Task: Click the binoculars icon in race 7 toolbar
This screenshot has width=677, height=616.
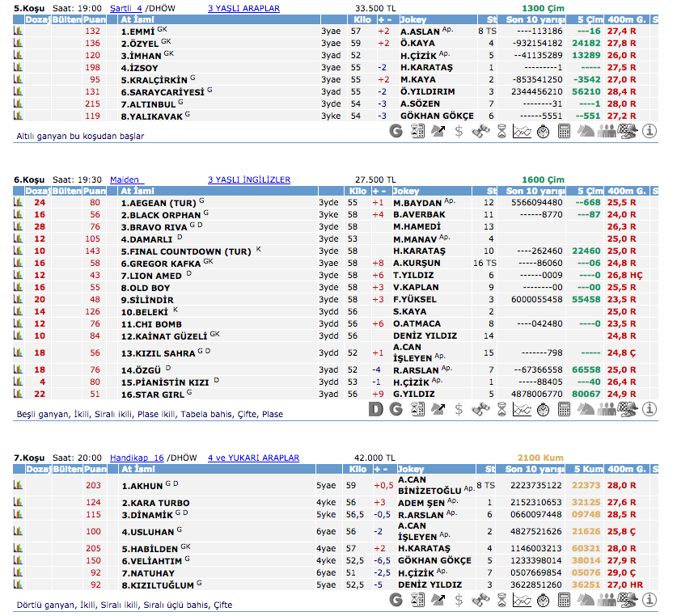Action: tap(480, 600)
